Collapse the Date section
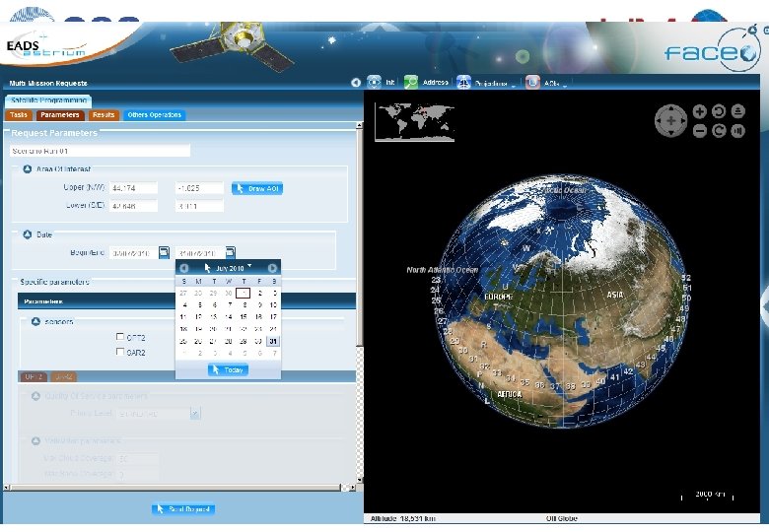Viewport: 769px width, 532px height. click(28, 234)
